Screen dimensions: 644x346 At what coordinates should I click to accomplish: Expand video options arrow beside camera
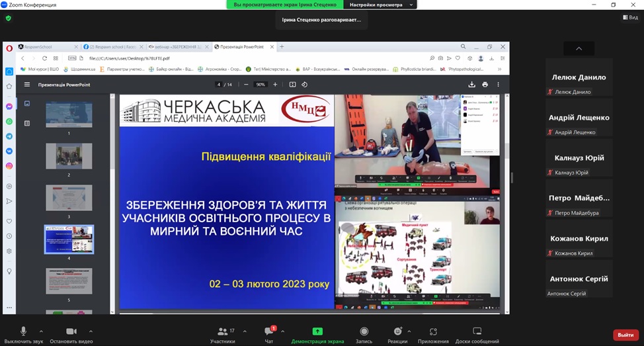coord(91,331)
